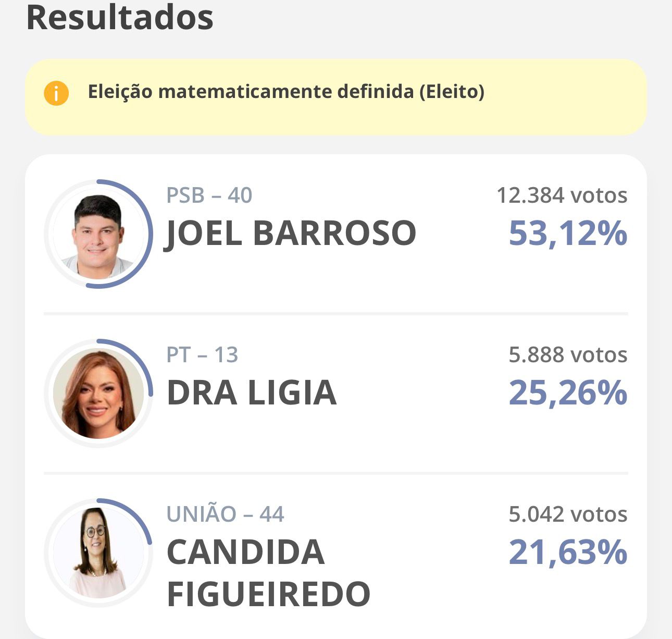Click the orange info icon
This screenshot has width=672, height=639.
(56, 93)
